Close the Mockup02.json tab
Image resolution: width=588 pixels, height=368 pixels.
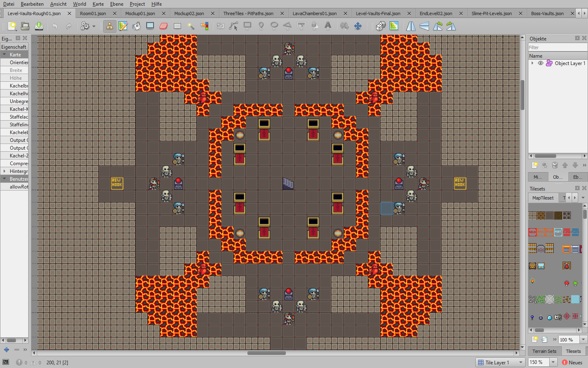click(x=213, y=13)
